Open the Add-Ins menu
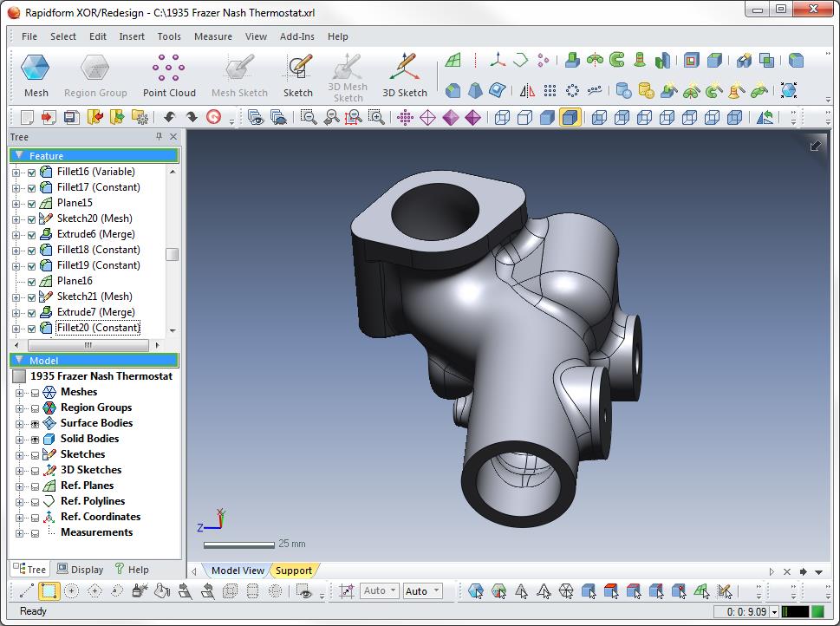The width and height of the screenshot is (840, 626). [296, 36]
